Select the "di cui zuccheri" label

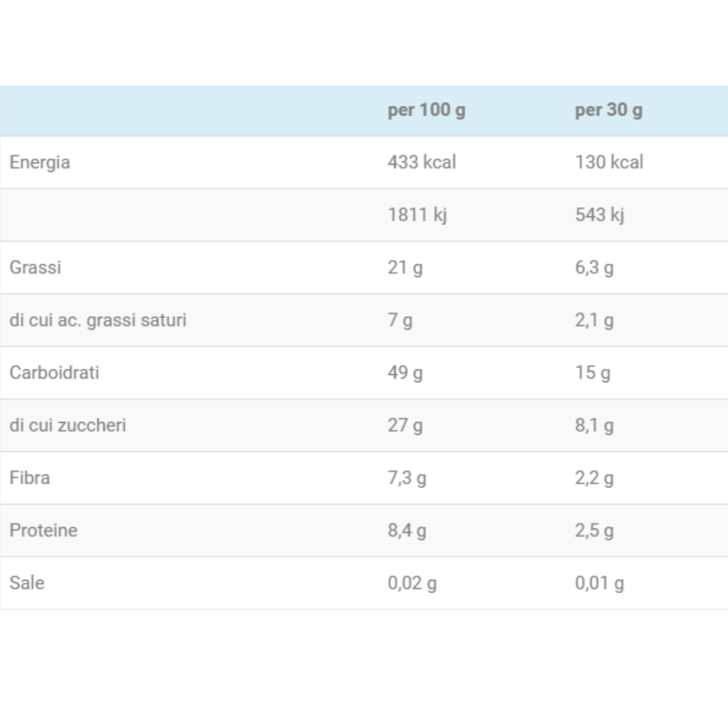(67, 425)
